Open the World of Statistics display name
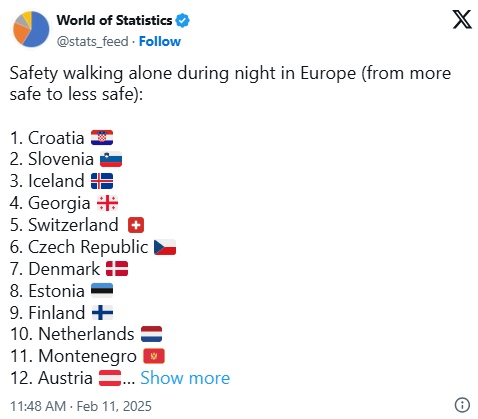The image size is (478, 419). coord(114,20)
